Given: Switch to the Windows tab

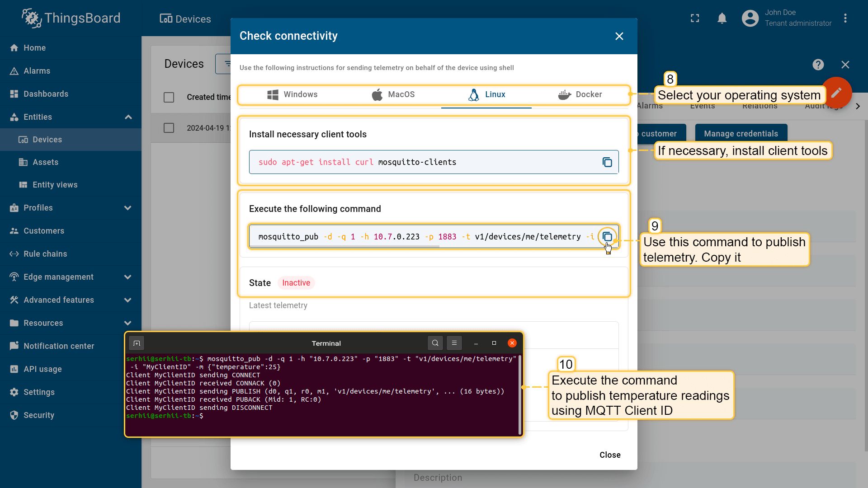Looking at the screenshot, I should (x=292, y=94).
